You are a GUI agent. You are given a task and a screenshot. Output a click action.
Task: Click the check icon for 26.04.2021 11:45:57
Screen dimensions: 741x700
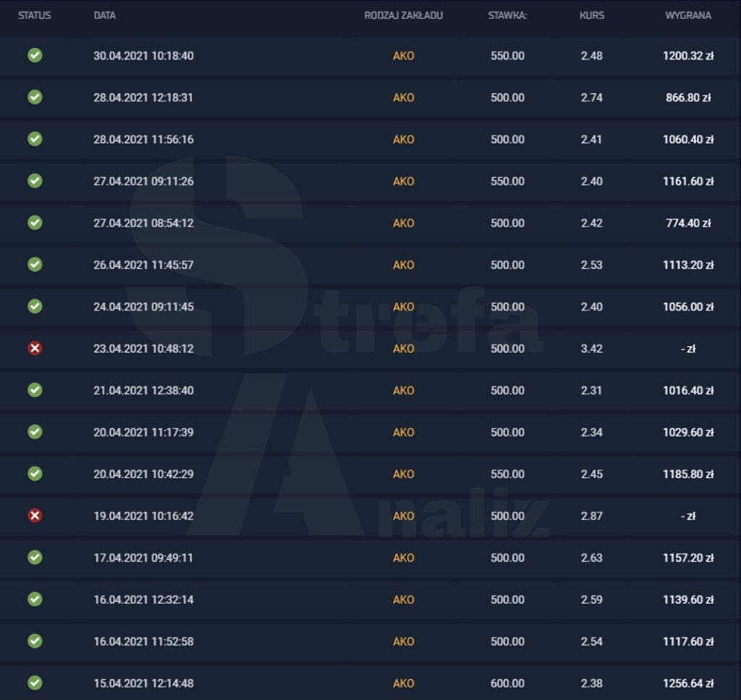[35, 265]
